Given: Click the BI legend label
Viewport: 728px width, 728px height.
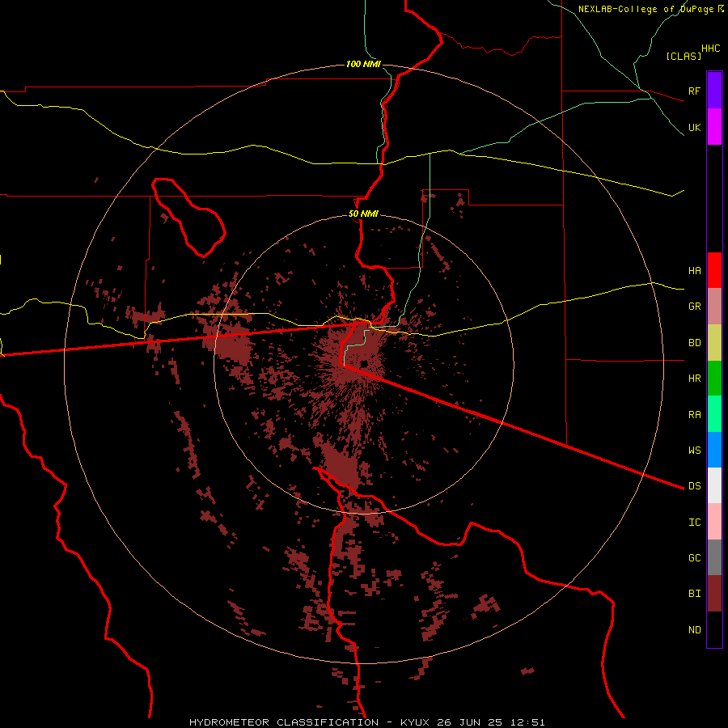Looking at the screenshot, I should [694, 594].
